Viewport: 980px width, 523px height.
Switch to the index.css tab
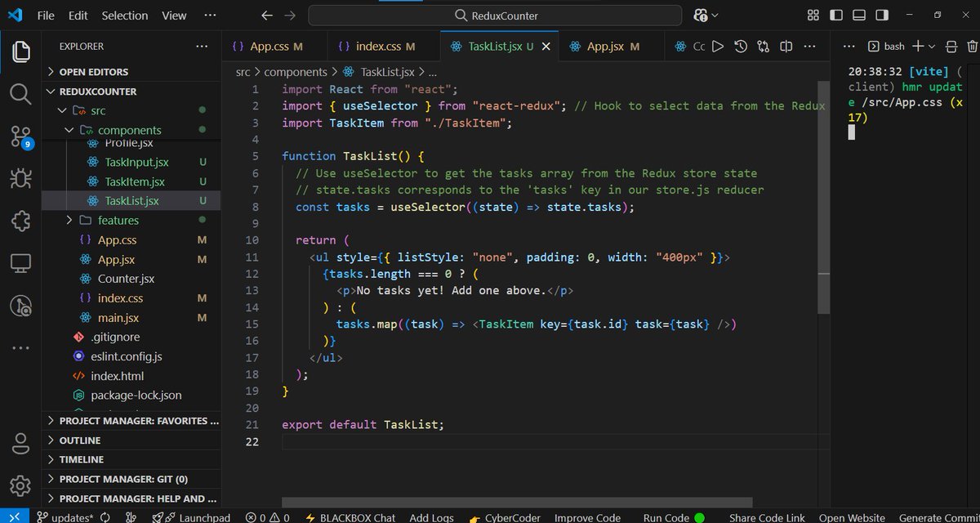coord(383,47)
